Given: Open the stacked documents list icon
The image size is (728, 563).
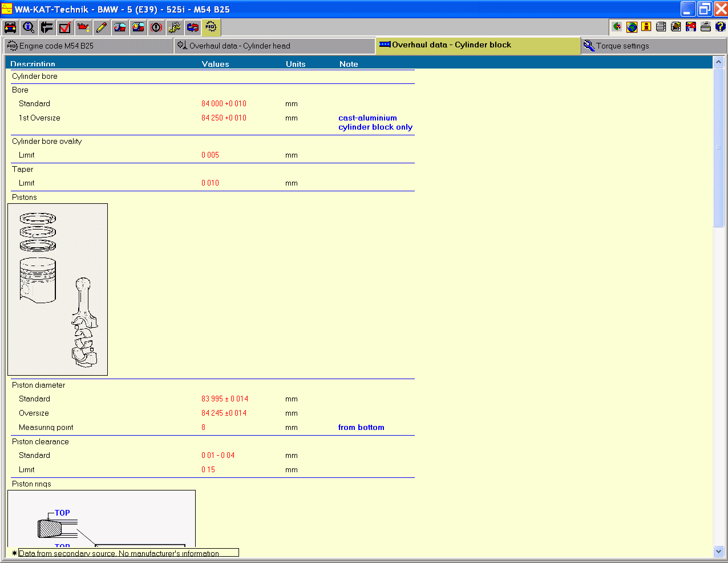Looking at the screenshot, I should pos(661,27).
